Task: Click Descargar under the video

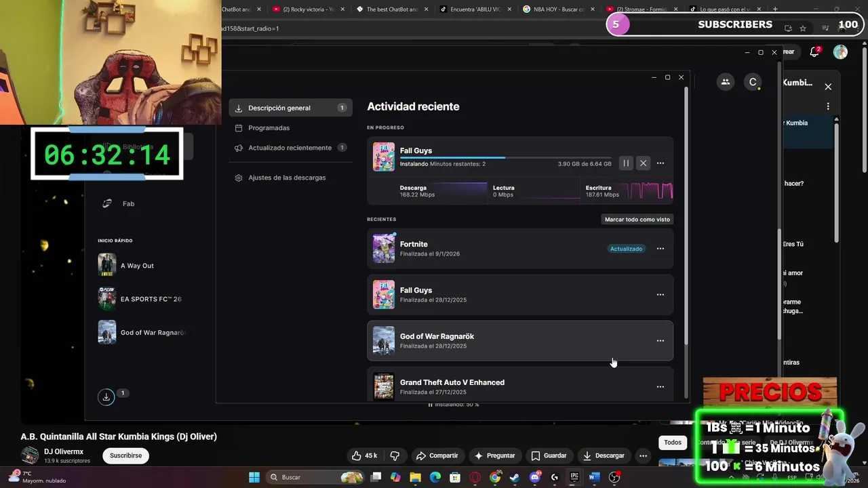Action: pyautogui.click(x=604, y=455)
